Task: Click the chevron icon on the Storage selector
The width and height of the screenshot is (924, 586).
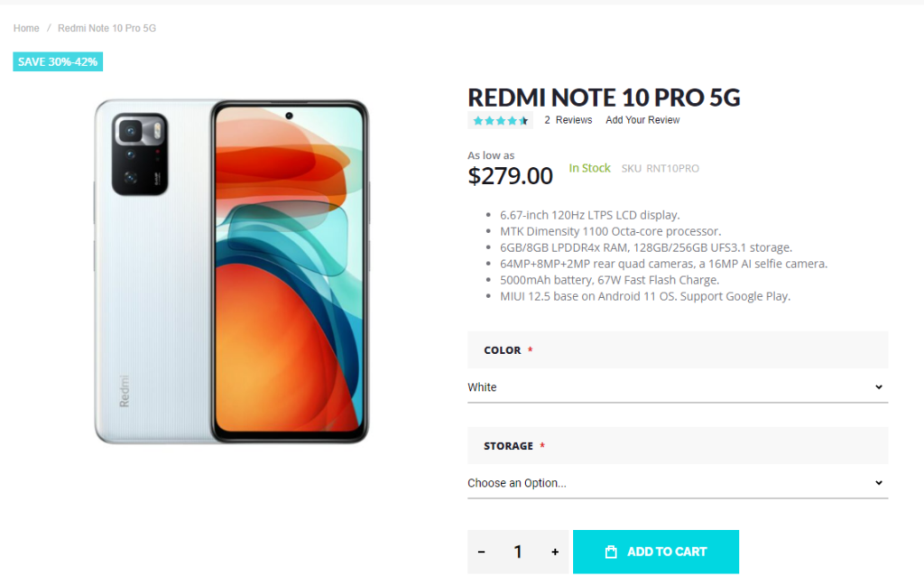Action: point(879,483)
